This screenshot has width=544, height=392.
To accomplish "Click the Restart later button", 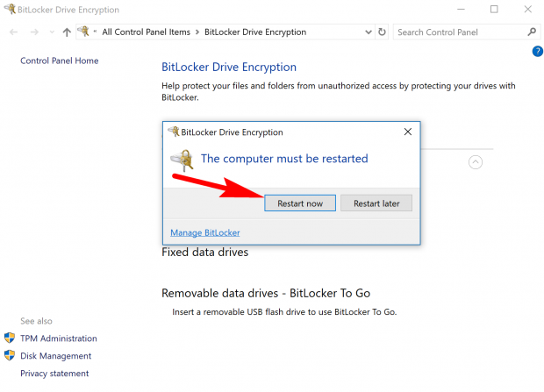I will 376,203.
